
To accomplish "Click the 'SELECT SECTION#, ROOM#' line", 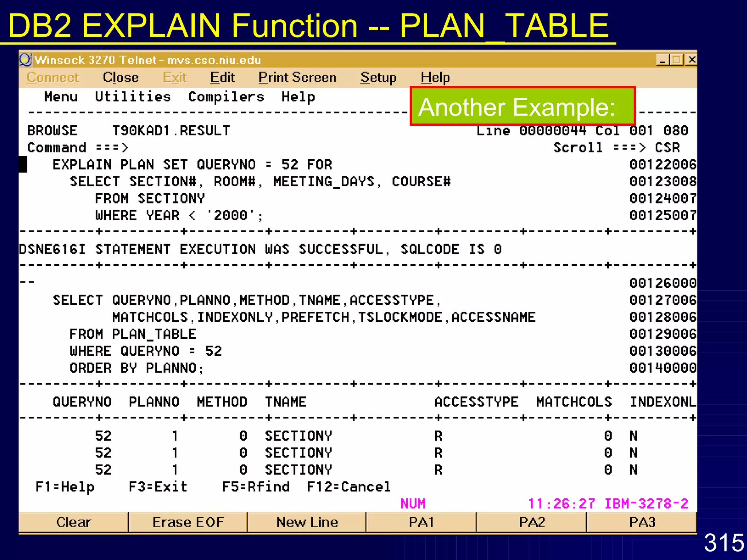I will point(260,182).
